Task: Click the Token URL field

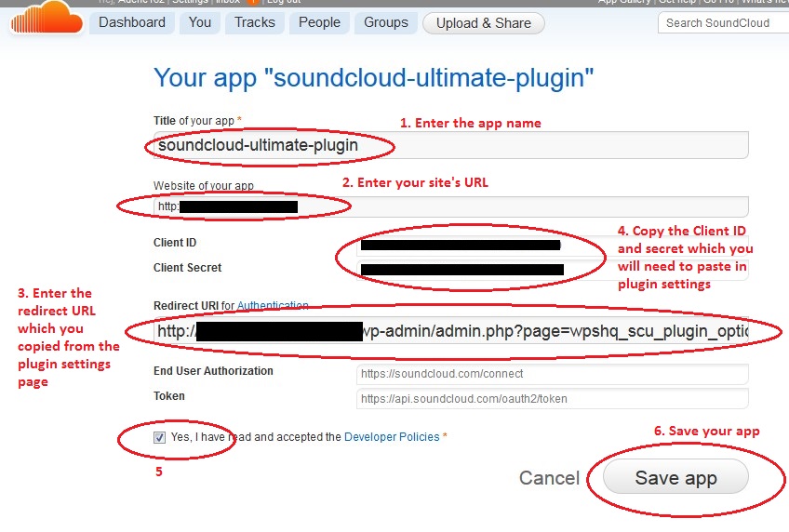Action: 552,399
